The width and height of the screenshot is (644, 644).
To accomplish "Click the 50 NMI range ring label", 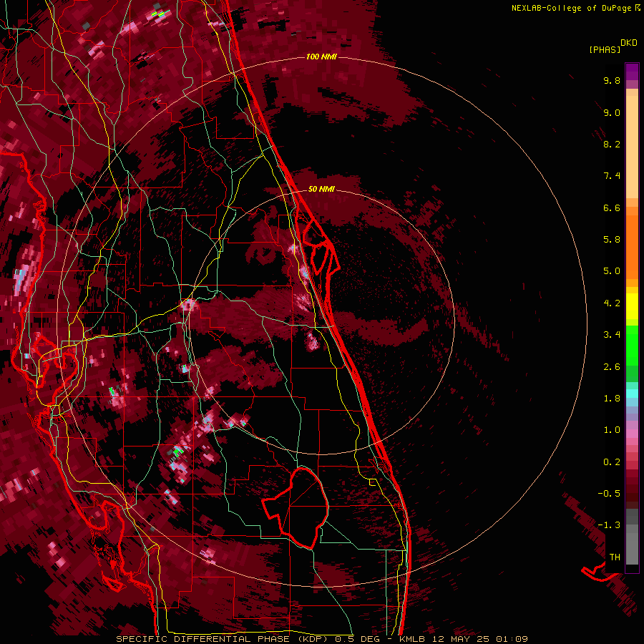I will point(321,189).
